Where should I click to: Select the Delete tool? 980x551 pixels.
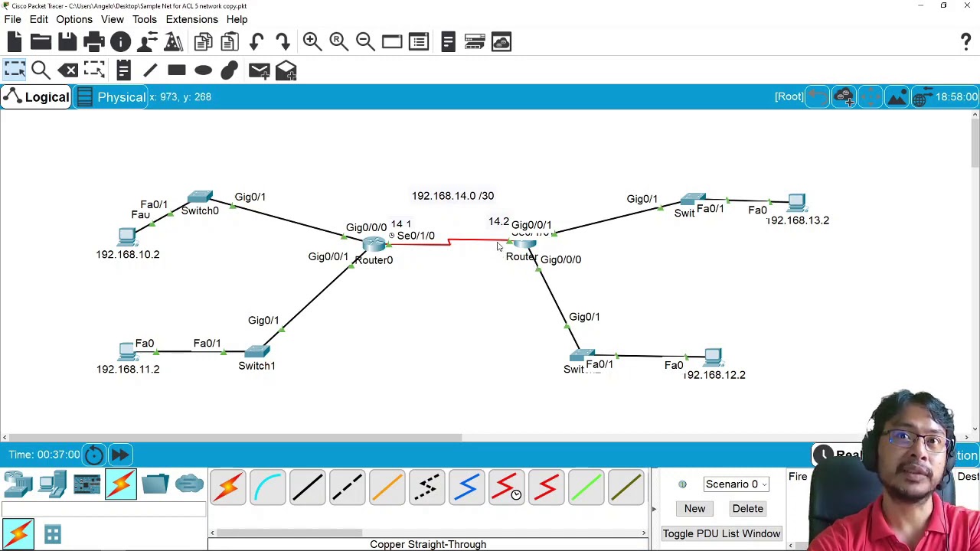[x=68, y=71]
